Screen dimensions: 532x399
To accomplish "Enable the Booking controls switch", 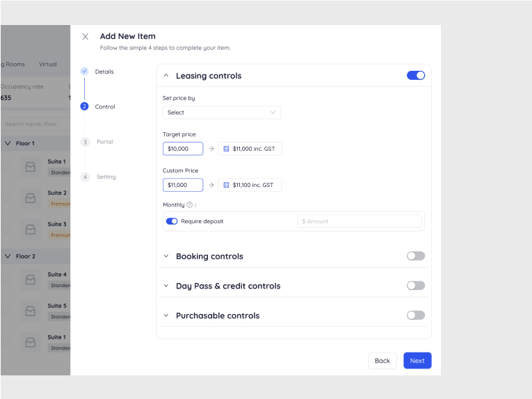I will coord(416,256).
